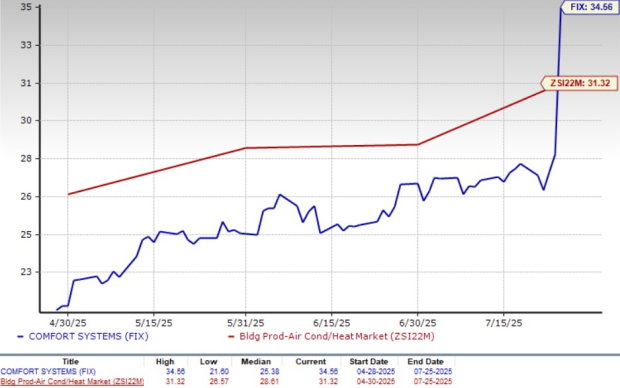620x388 pixels.
Task: Click the 6/30/25 x-axis label
Action: [418, 323]
